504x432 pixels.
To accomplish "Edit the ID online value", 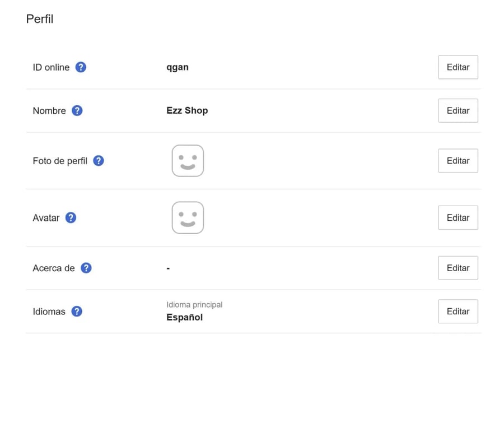I will pyautogui.click(x=458, y=67).
